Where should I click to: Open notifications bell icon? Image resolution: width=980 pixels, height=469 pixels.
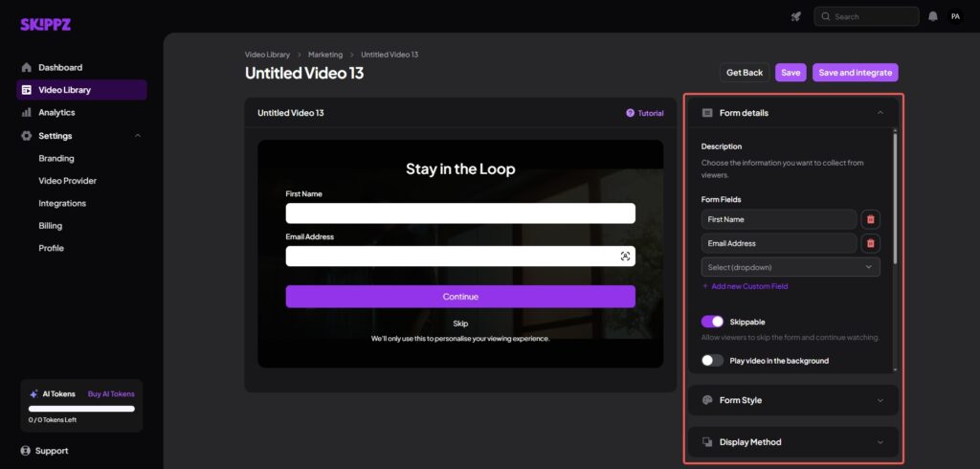(x=933, y=16)
